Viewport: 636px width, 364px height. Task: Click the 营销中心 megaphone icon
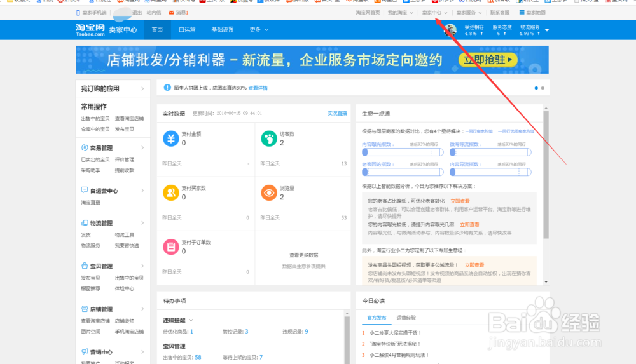(85, 352)
